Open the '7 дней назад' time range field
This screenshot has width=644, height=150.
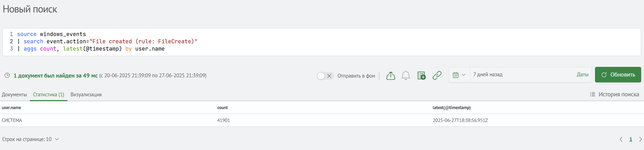pos(521,74)
